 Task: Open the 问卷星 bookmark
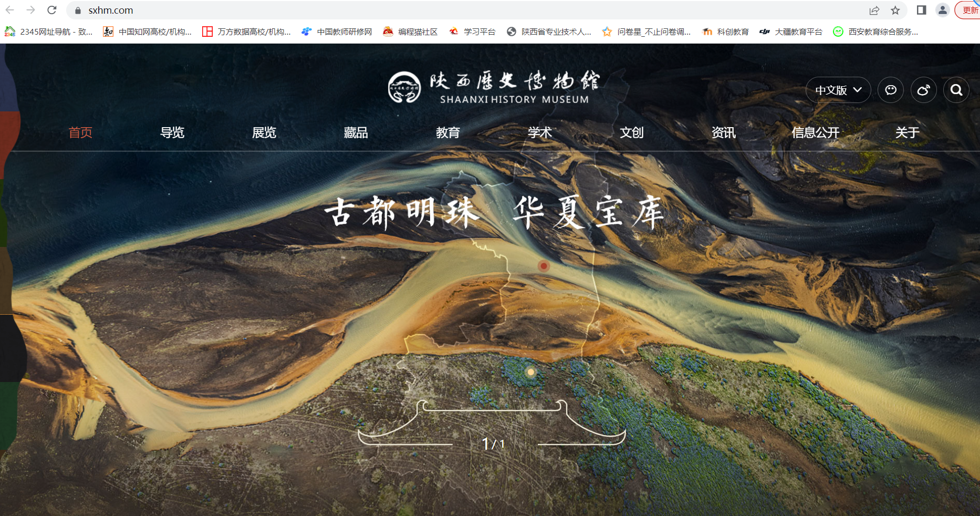(x=653, y=31)
